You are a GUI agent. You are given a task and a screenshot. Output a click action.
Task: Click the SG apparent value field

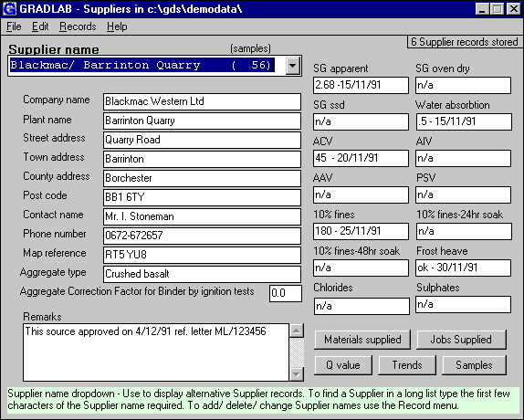point(361,85)
